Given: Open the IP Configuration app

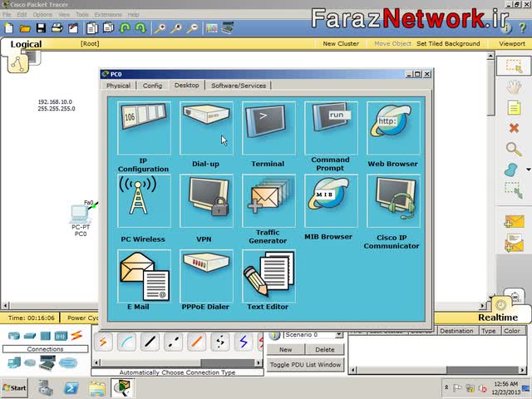Looking at the screenshot, I should pos(144,128).
